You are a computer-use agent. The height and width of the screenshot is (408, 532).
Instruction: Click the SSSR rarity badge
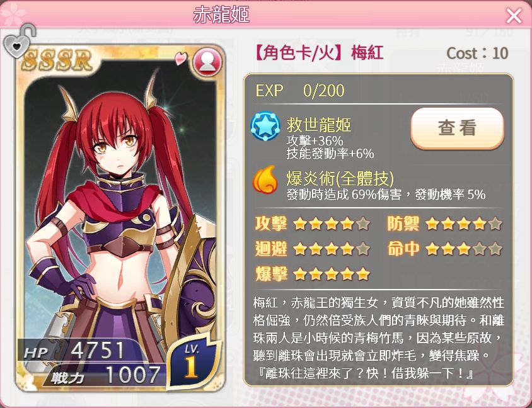(58, 60)
